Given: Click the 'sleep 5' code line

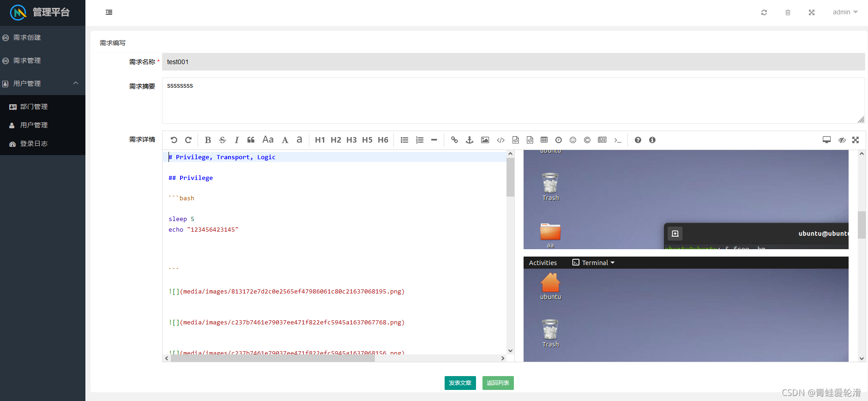Looking at the screenshot, I should coord(181,219).
